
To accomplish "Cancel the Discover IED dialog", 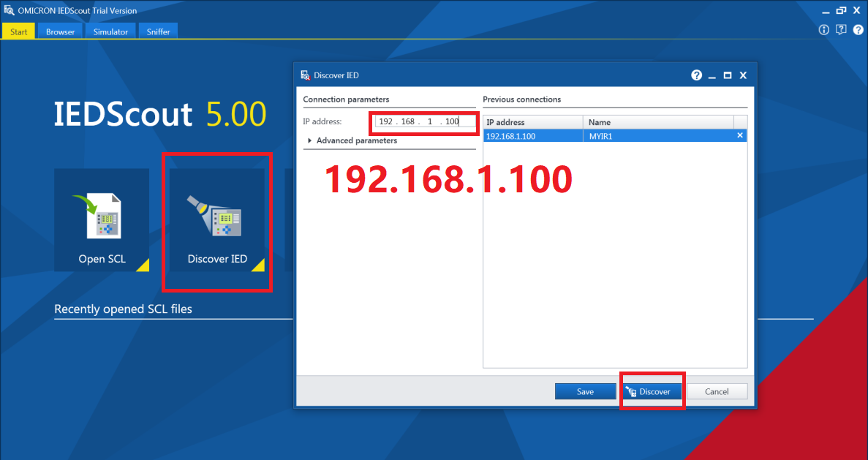I will pyautogui.click(x=717, y=391).
